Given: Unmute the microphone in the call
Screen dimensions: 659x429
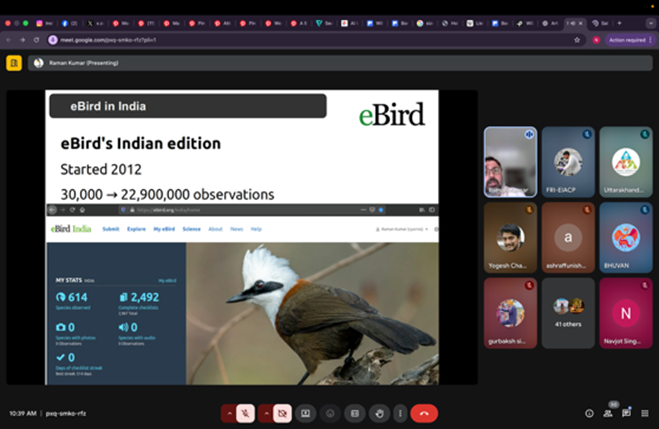Looking at the screenshot, I should coord(245,413).
